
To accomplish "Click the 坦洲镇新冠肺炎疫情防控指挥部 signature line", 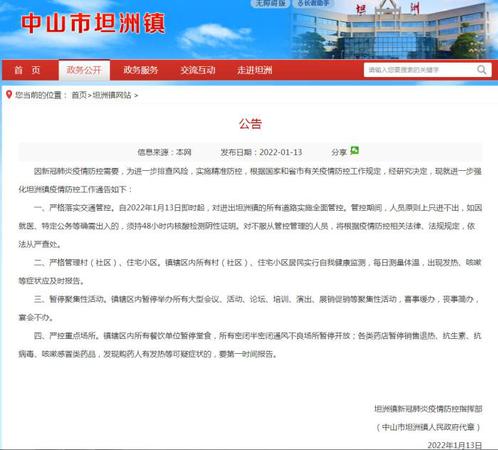I will click(428, 409).
